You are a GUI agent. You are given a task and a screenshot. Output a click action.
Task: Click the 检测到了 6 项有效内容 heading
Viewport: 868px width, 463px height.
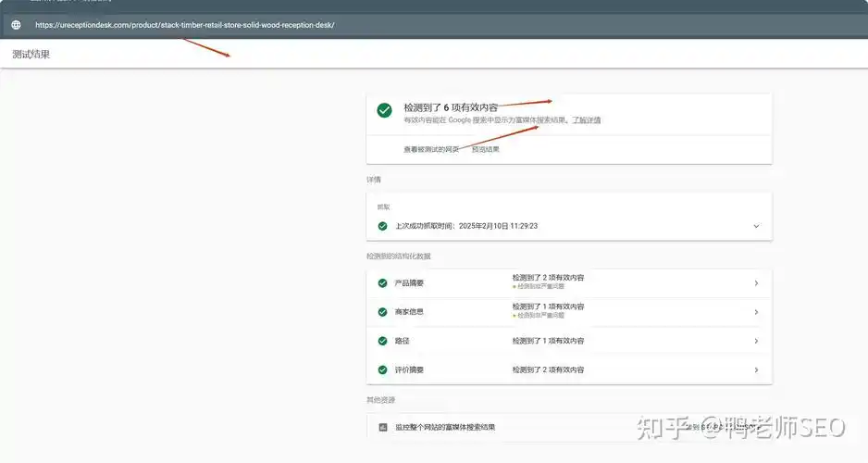click(x=451, y=107)
